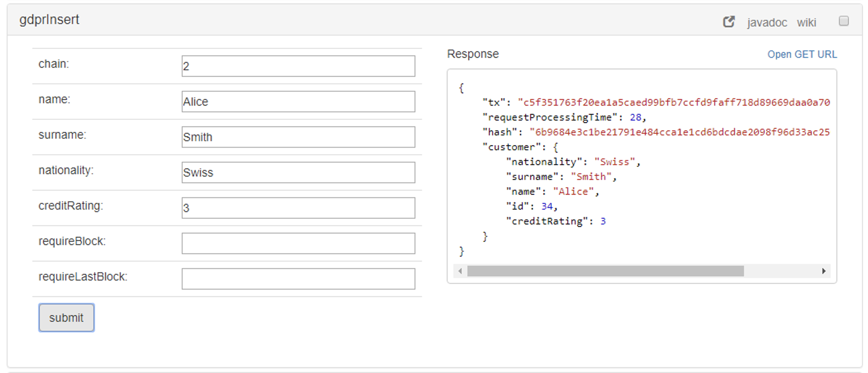This screenshot has height=373, width=868.
Task: Tick the gdprInsert header checkbox
Action: [844, 21]
